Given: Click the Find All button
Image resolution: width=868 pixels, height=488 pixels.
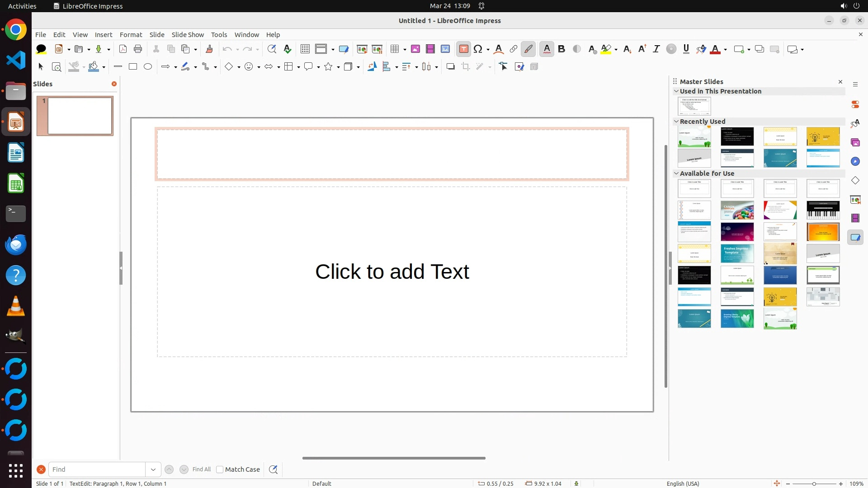Looking at the screenshot, I should tap(201, 469).
